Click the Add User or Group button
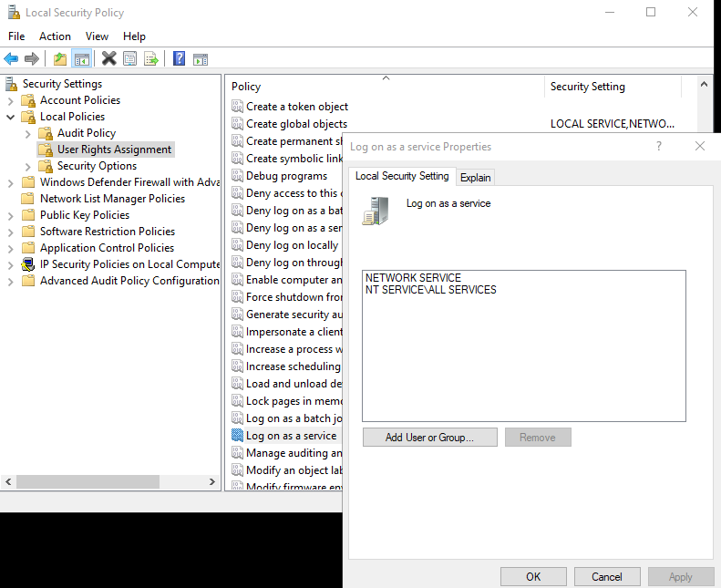721x588 pixels. coord(429,438)
